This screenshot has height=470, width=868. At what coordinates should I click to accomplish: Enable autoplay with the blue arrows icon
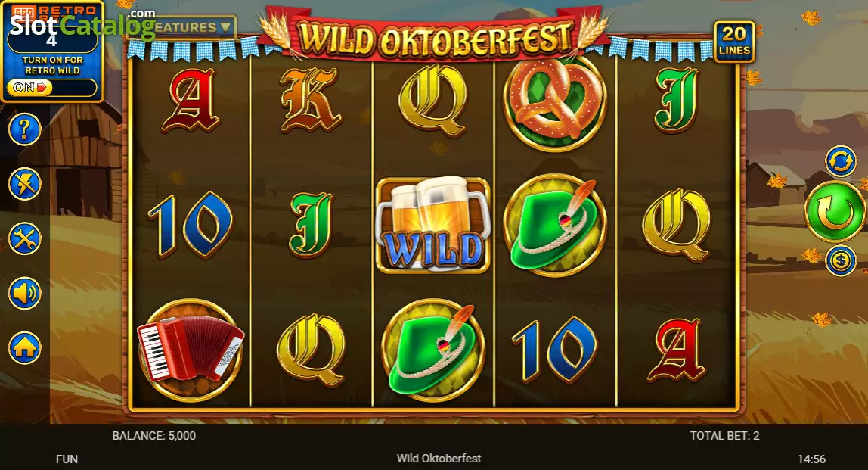(x=840, y=161)
